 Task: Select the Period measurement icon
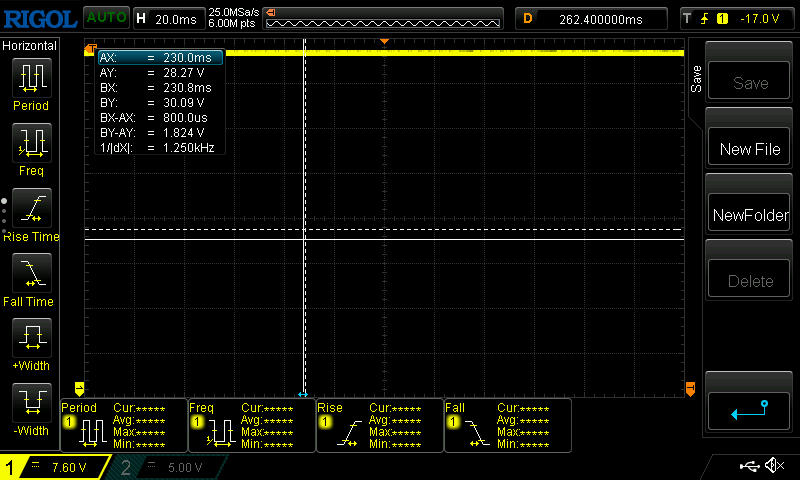click(x=31, y=76)
